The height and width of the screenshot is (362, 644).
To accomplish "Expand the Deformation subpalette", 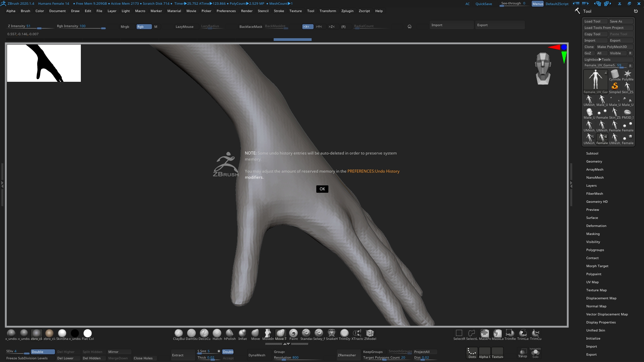I will click(596, 226).
